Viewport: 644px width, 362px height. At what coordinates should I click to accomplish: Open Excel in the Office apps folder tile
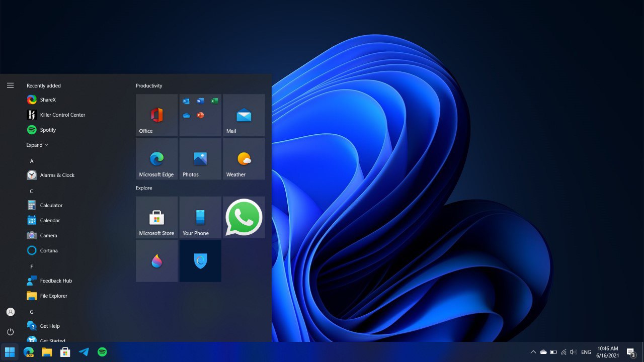pyautogui.click(x=214, y=101)
